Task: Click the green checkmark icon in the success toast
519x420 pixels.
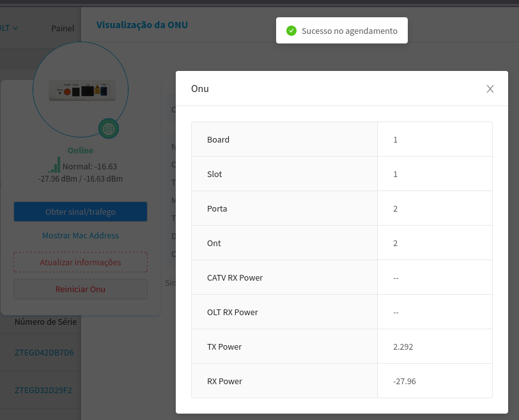Action: click(x=291, y=31)
